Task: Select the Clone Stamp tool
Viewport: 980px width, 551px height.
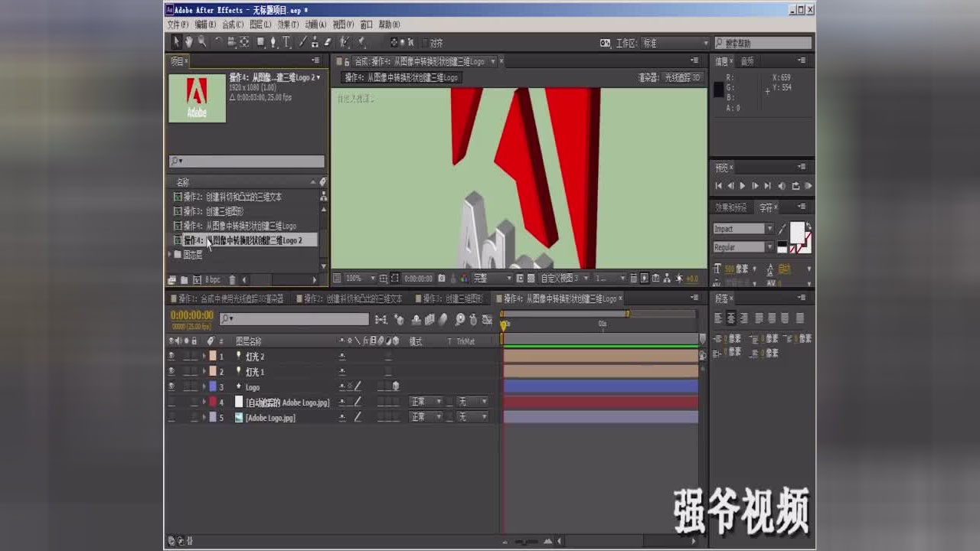Action: click(x=315, y=42)
